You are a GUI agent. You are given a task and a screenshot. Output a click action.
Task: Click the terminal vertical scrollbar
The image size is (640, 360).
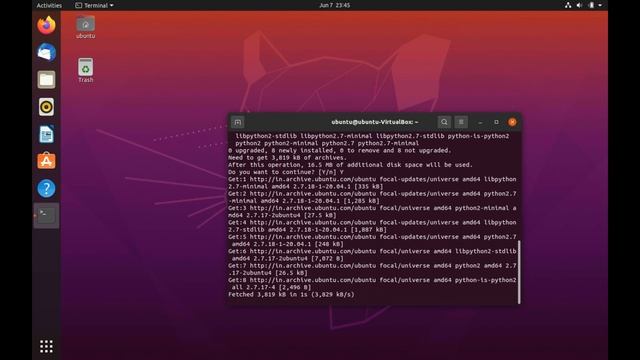click(x=519, y=272)
